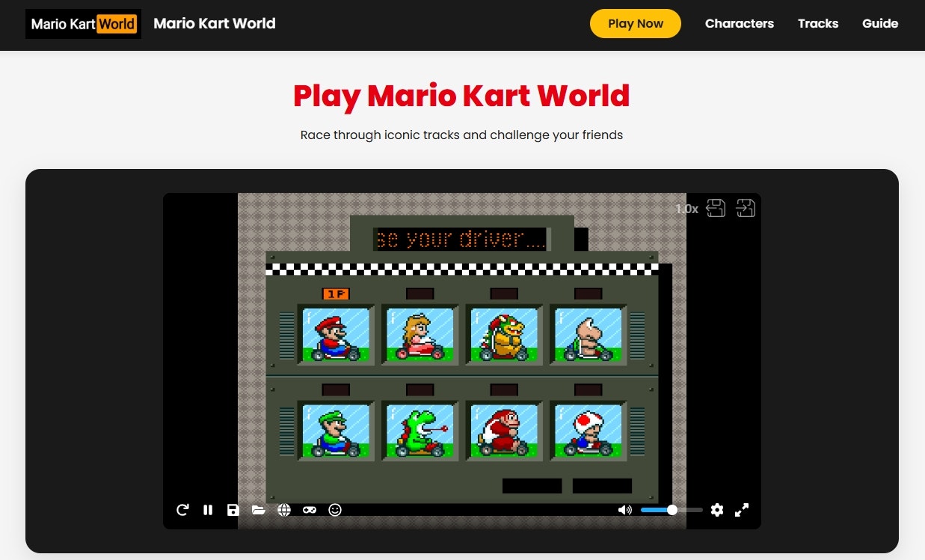This screenshot has height=560, width=925.
Task: Select Yoshi driver portrait
Action: point(420,431)
